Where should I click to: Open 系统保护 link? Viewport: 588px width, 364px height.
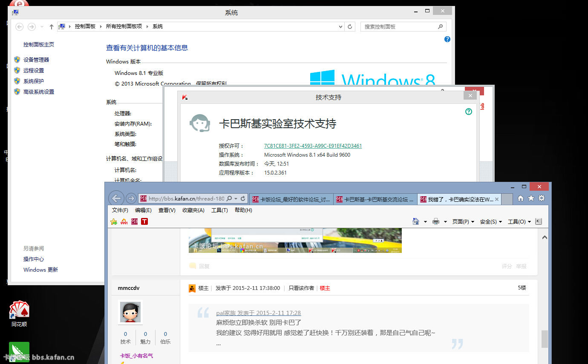click(x=34, y=81)
